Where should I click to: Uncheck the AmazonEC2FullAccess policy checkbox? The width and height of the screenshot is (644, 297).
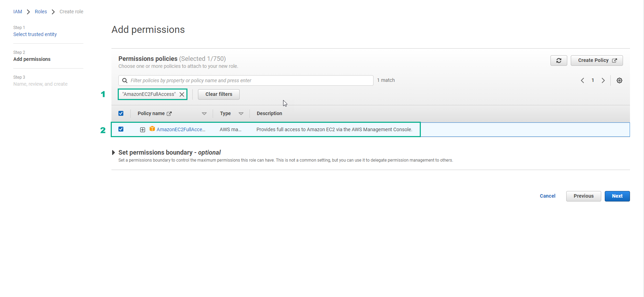pyautogui.click(x=121, y=129)
